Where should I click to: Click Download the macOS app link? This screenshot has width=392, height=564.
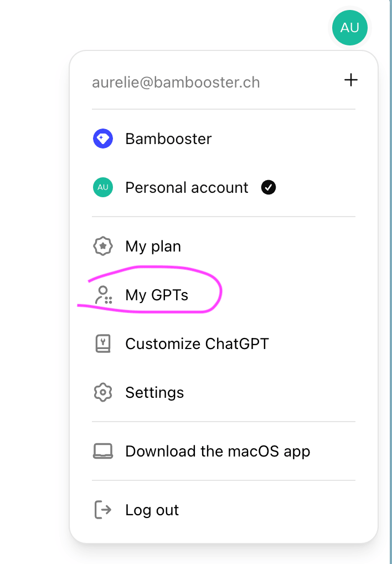coord(218,452)
